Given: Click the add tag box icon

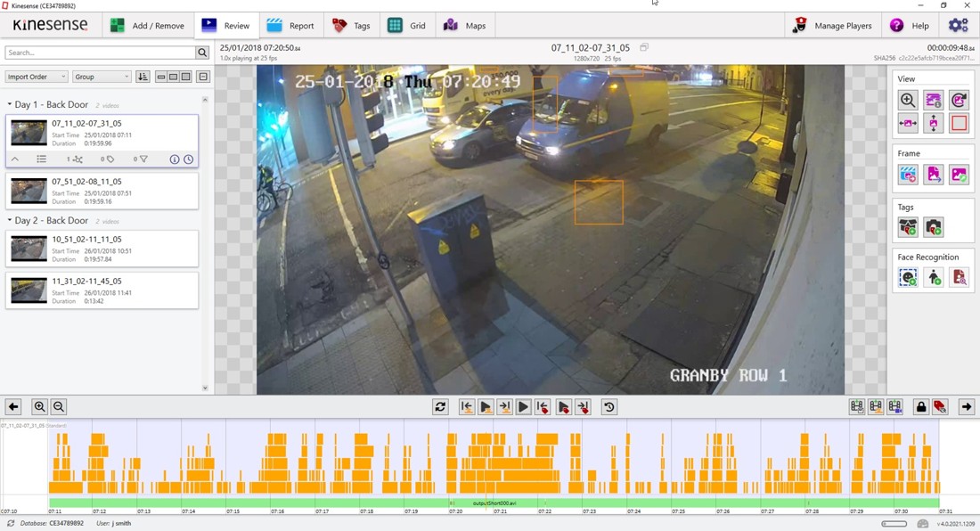Looking at the screenshot, I should pyautogui.click(x=908, y=227).
